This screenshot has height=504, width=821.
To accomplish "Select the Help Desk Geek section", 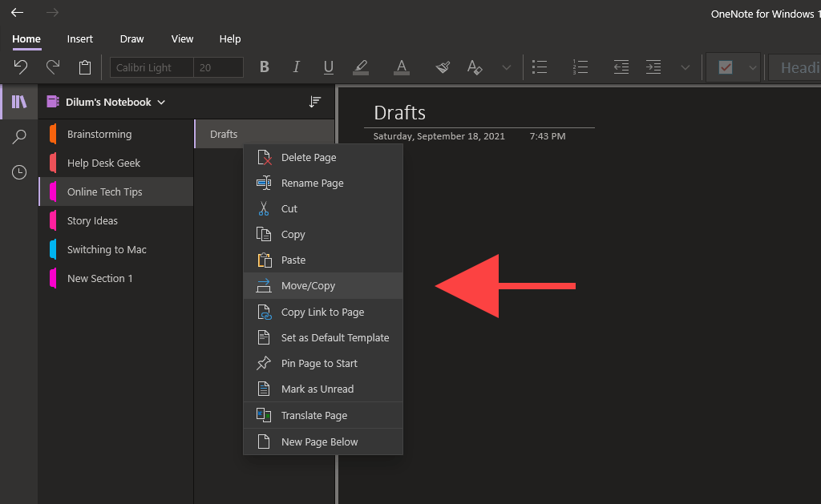I will [x=115, y=163].
